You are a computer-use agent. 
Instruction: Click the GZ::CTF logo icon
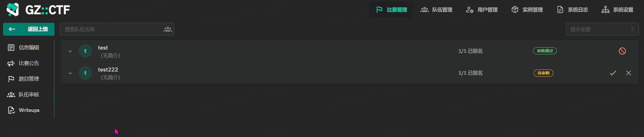click(x=13, y=9)
